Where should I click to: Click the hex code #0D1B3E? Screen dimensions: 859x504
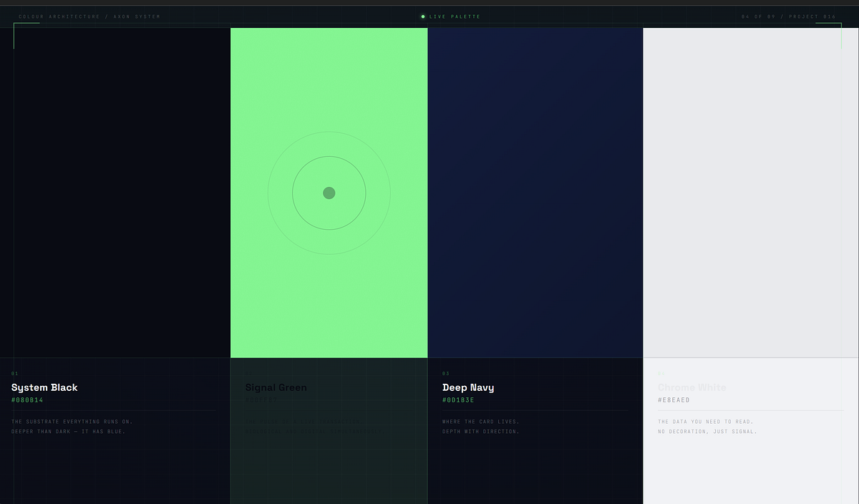pyautogui.click(x=458, y=400)
